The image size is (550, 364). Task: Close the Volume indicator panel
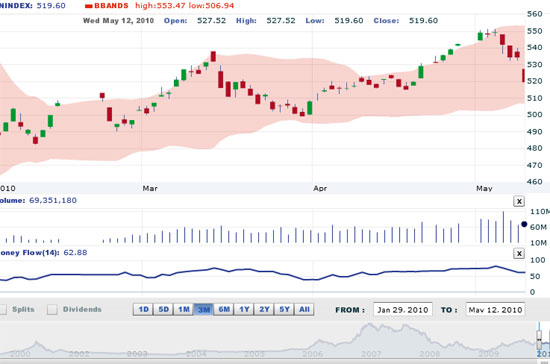(519, 201)
